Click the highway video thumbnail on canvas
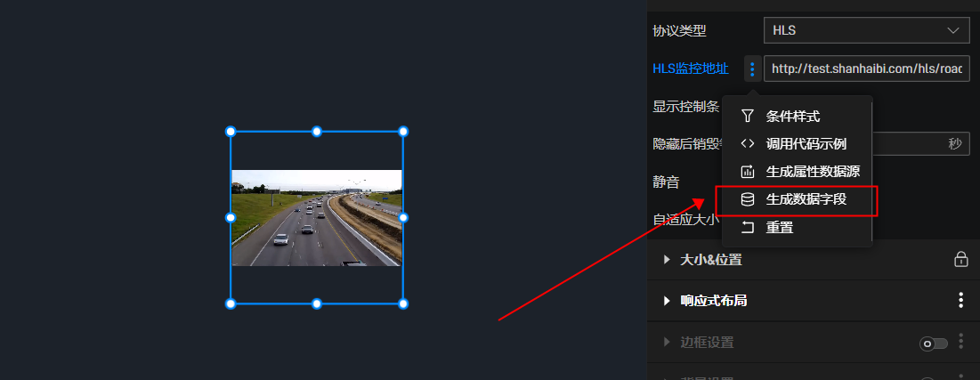This screenshot has height=380, width=980. point(316,218)
